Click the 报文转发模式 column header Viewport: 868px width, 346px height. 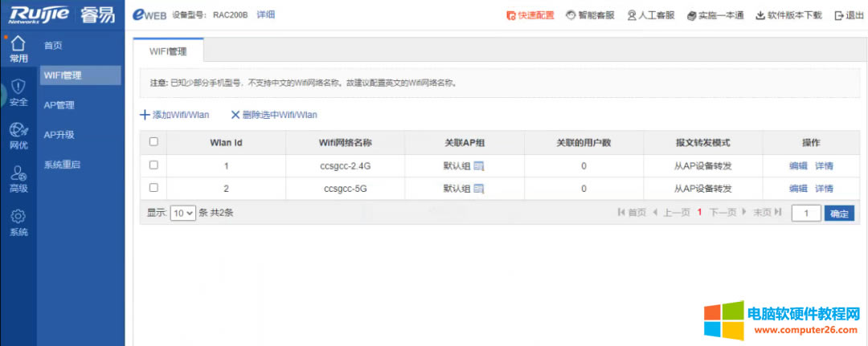coord(703,143)
